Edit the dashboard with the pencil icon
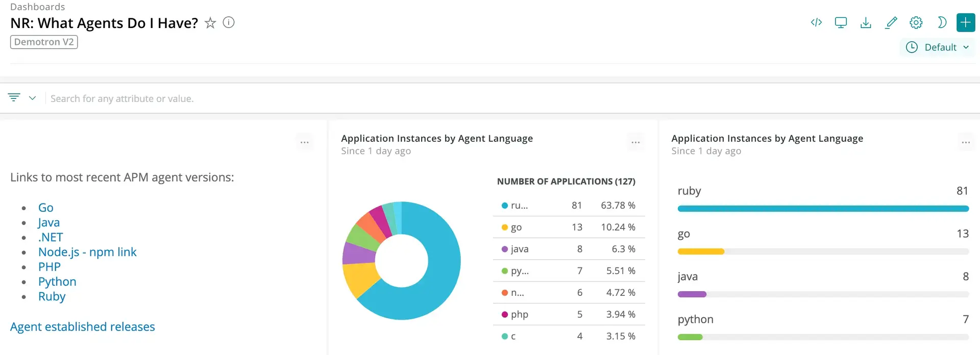This screenshot has height=355, width=980. (891, 22)
